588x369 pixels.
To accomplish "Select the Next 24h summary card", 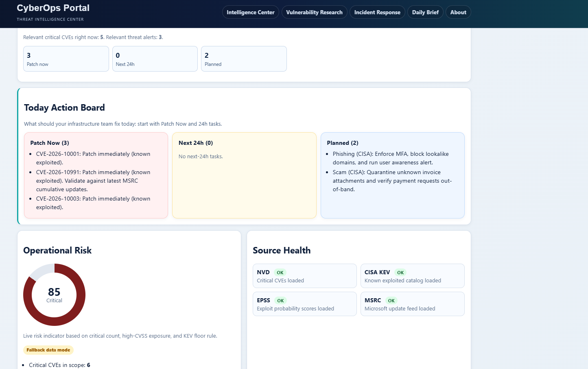I will point(155,59).
